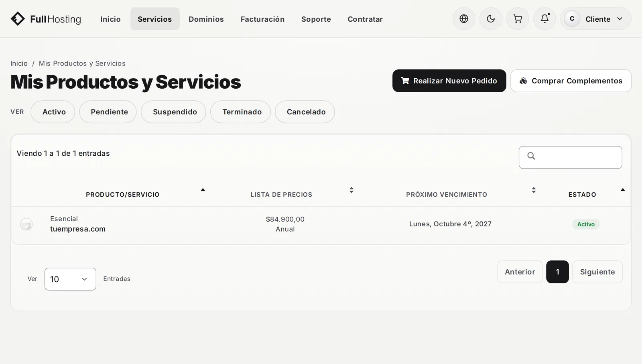This screenshot has height=364, width=642.
Task: Open the Contratar menu item
Action: click(x=365, y=19)
